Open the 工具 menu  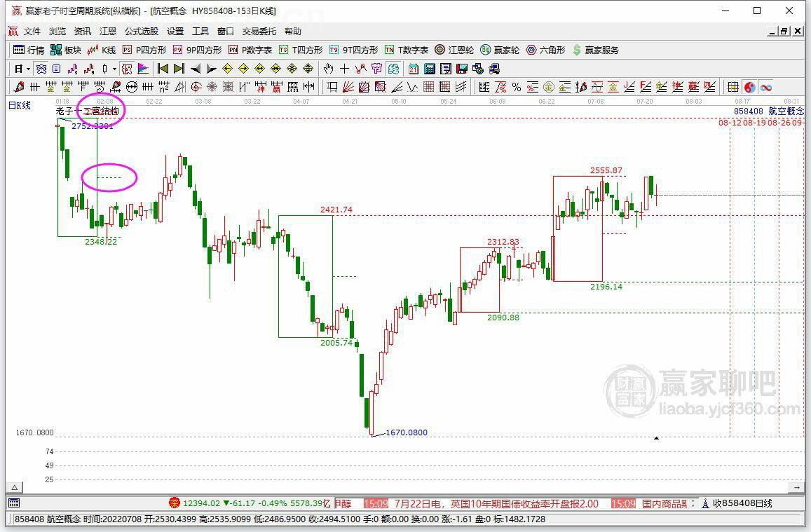pos(200,31)
